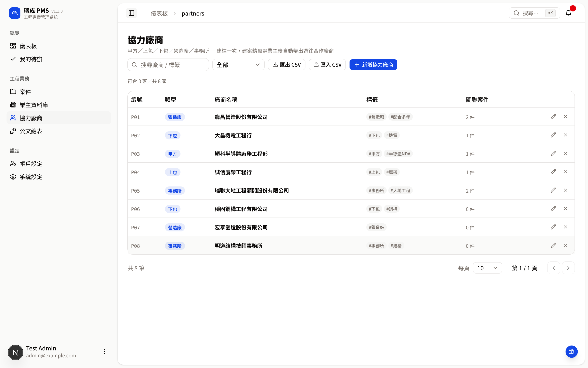Screen dimensions: 588x368
Task: Edit P08 明道結構技師事務所 pencil icon
Action: click(553, 246)
